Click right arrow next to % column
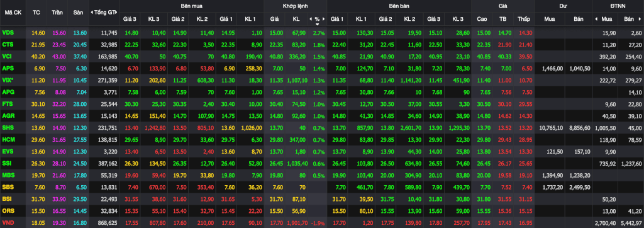This screenshot has height=228, width=644. click(x=324, y=19)
